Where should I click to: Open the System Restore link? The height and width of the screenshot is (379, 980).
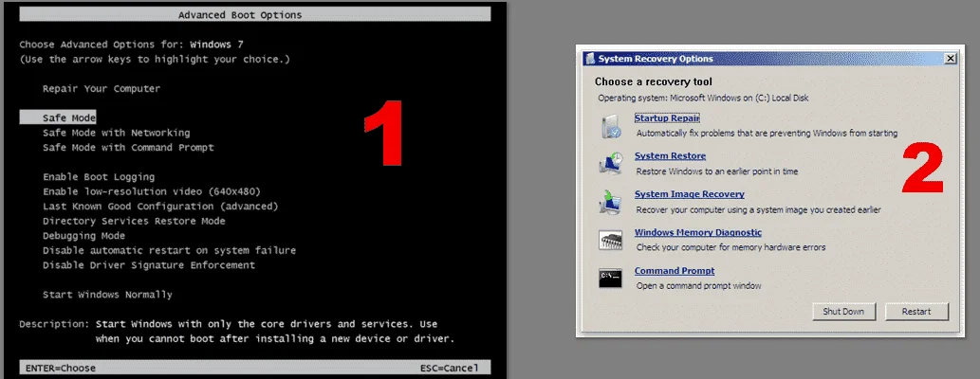click(x=670, y=156)
